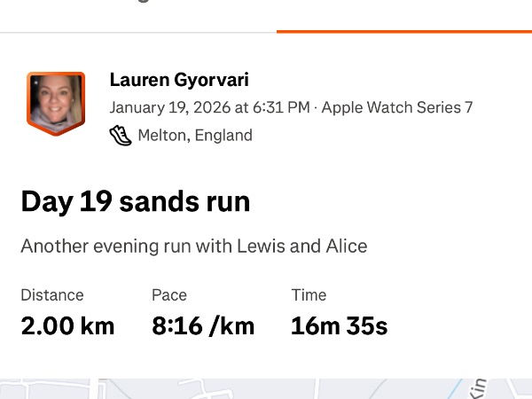
Task: Click the 8:16 /km pace value
Action: point(203,325)
